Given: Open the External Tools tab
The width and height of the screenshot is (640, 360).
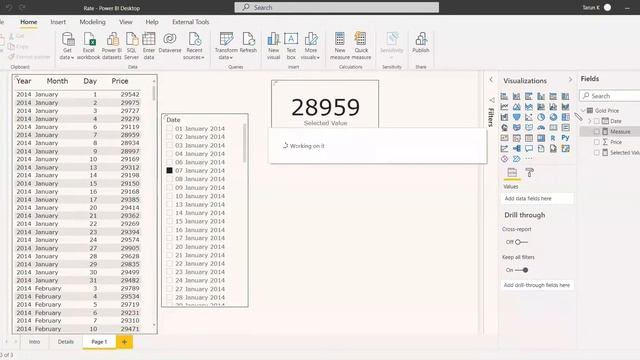Looking at the screenshot, I should pos(191,22).
